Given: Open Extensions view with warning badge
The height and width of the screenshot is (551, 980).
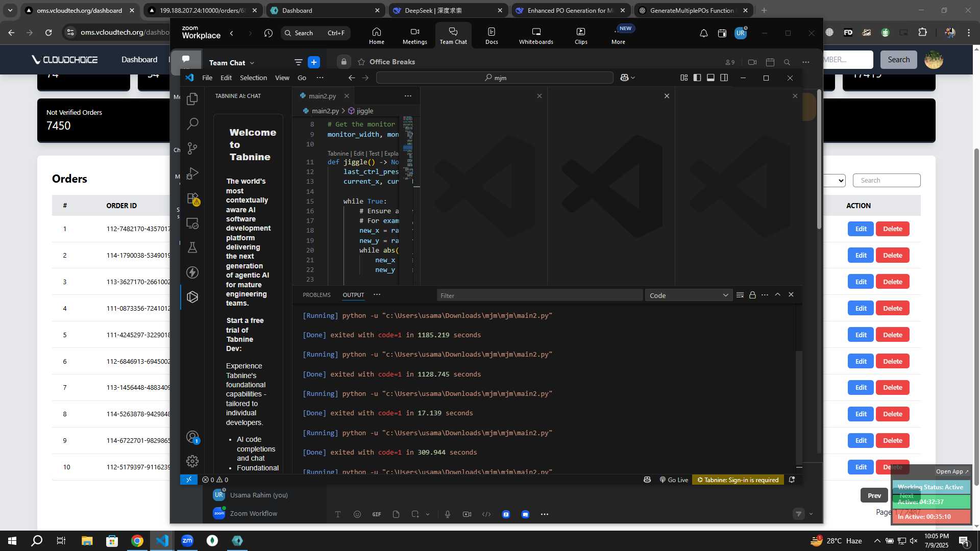Looking at the screenshot, I should (193, 198).
